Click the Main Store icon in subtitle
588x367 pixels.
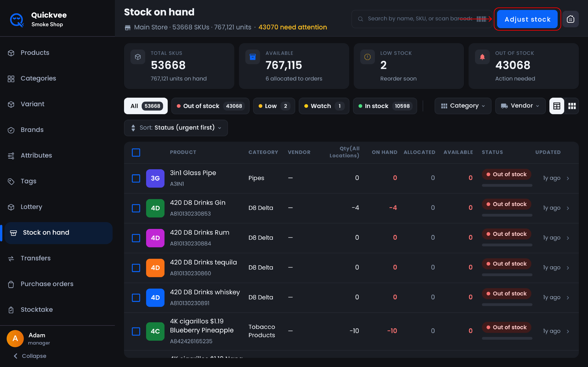[128, 27]
